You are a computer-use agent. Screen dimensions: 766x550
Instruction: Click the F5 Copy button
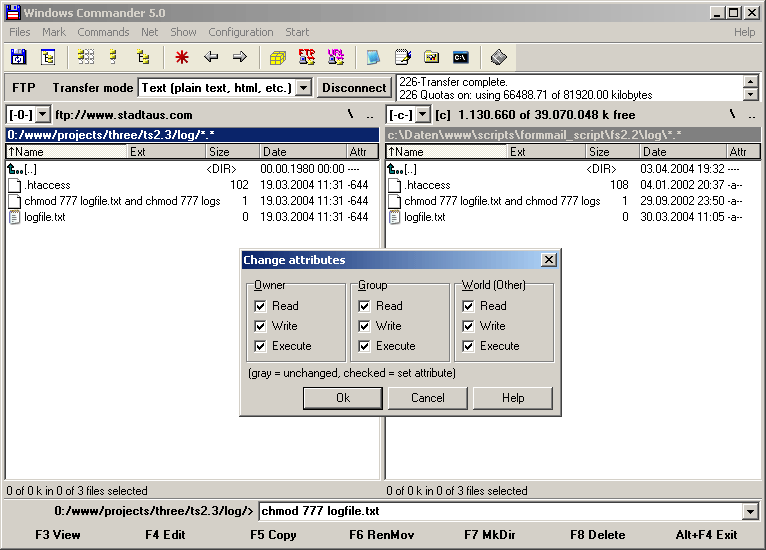273,535
